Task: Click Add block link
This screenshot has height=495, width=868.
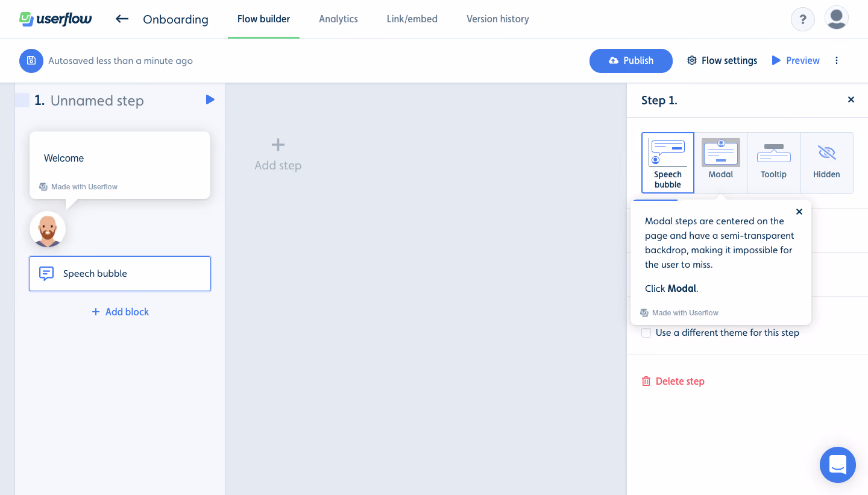Action: [120, 312]
